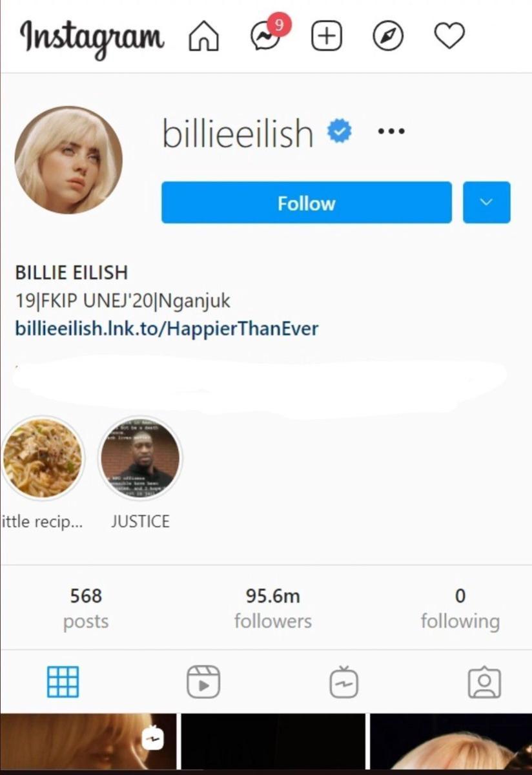The width and height of the screenshot is (532, 775).
Task: View the JUSTICE story highlight
Action: (x=140, y=458)
